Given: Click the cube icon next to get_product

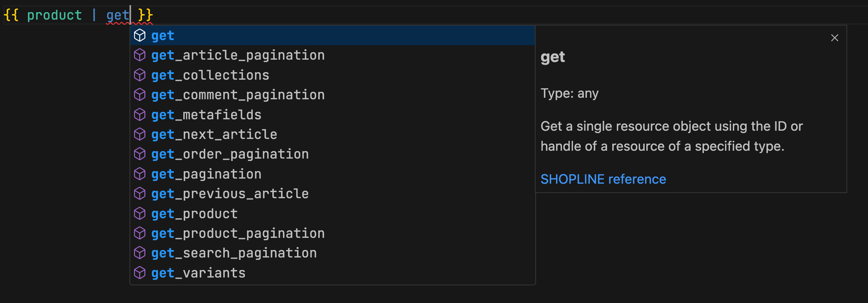Looking at the screenshot, I should [x=140, y=214].
